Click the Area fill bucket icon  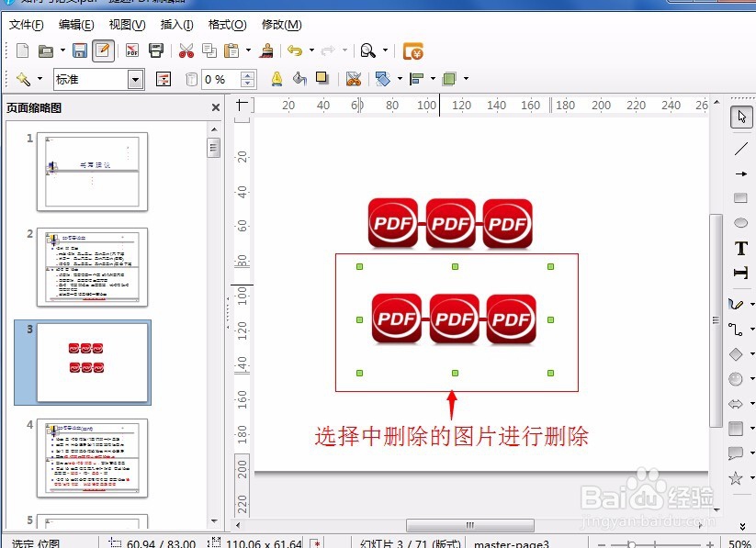[x=299, y=79]
